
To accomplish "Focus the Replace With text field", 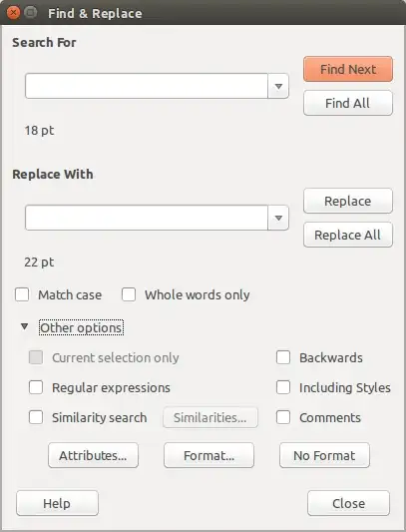I will click(x=147, y=218).
